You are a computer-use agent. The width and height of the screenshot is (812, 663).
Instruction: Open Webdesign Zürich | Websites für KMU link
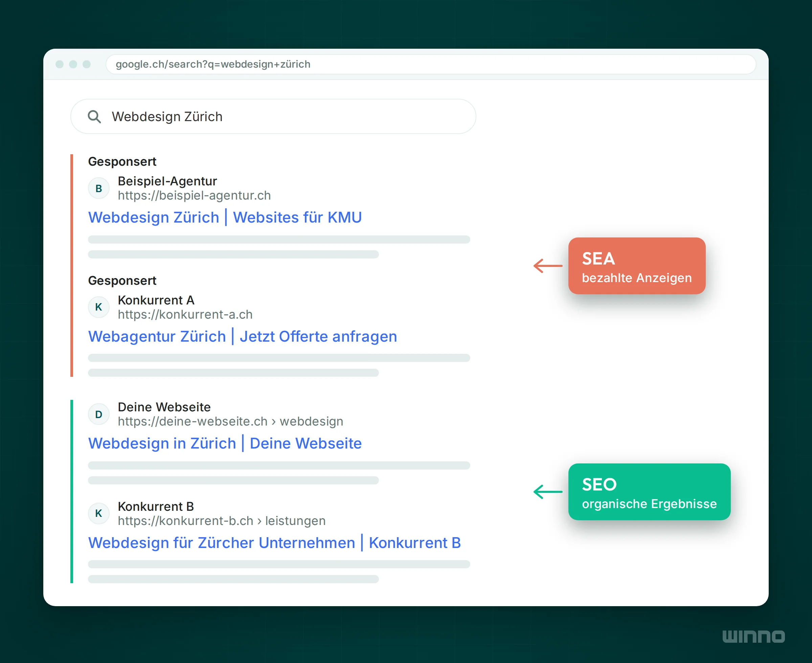pyautogui.click(x=225, y=217)
